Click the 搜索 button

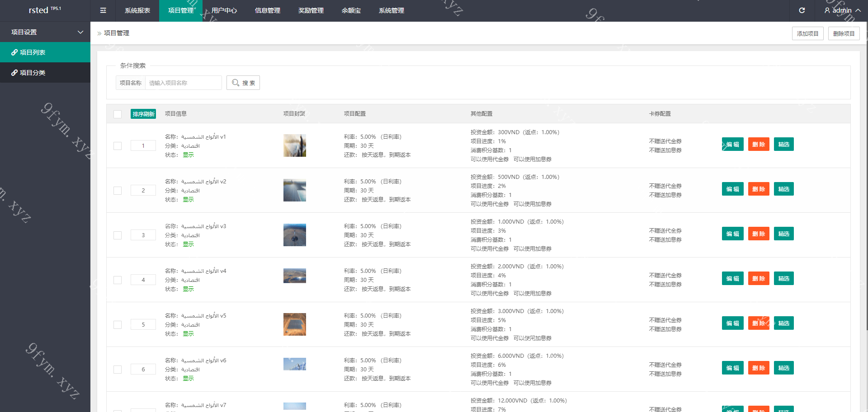(243, 83)
